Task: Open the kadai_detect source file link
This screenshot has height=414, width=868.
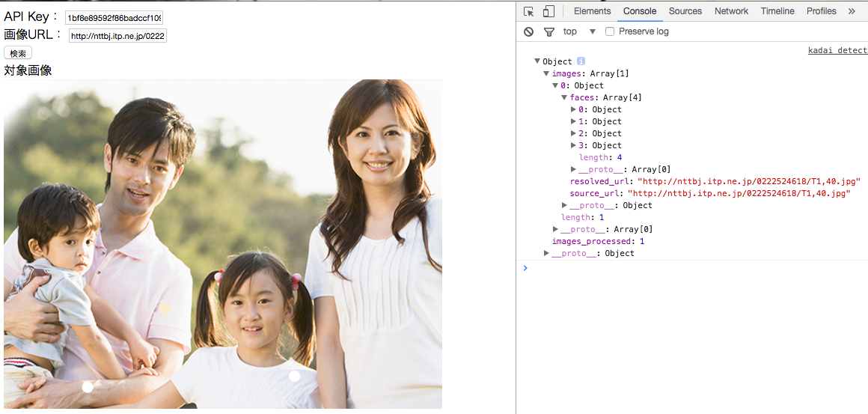Action: click(x=837, y=50)
